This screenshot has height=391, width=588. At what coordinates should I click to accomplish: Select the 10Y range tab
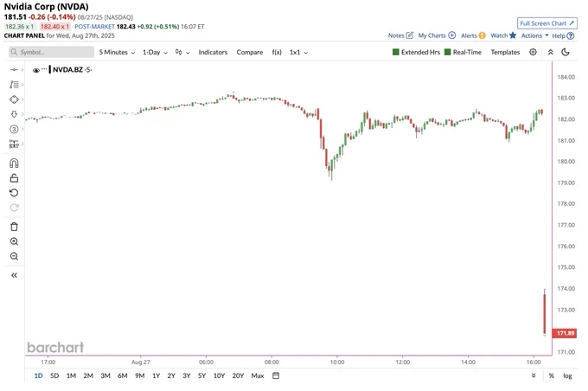coord(219,375)
